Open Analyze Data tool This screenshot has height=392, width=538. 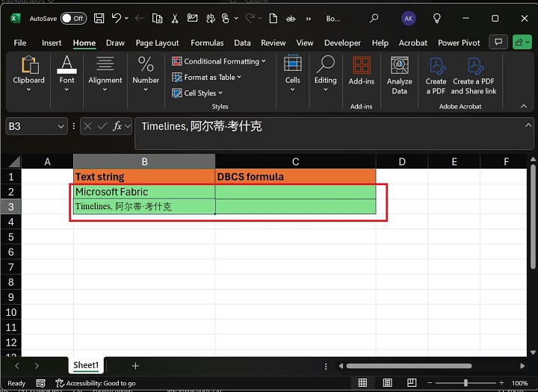(x=399, y=76)
